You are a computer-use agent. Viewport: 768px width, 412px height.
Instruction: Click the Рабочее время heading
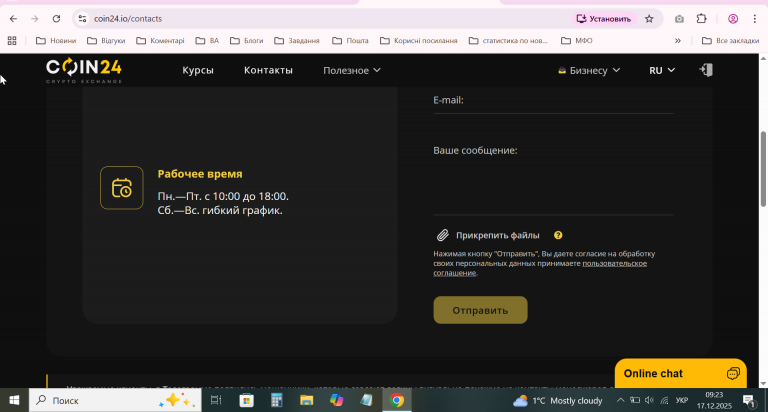click(200, 174)
